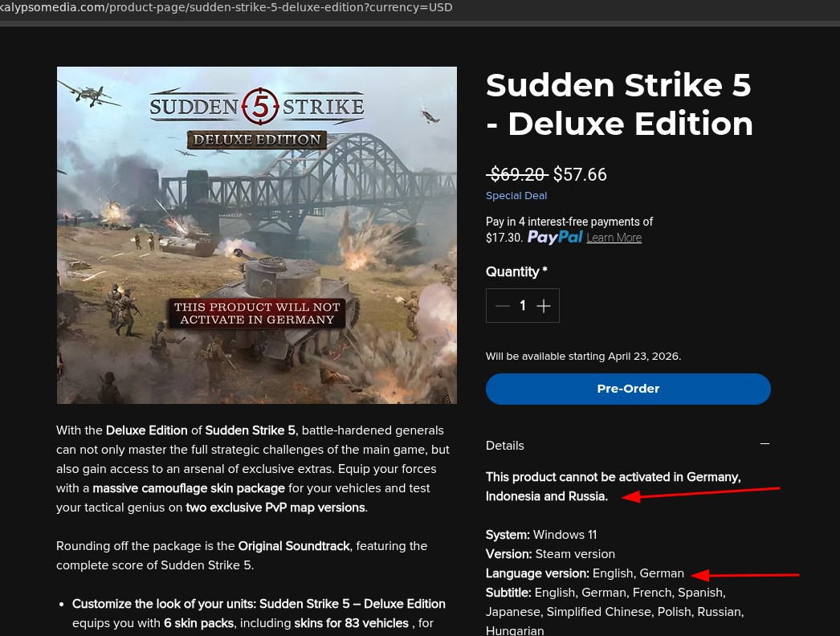Click the Sudden Strike 5 cover image

tap(256, 235)
